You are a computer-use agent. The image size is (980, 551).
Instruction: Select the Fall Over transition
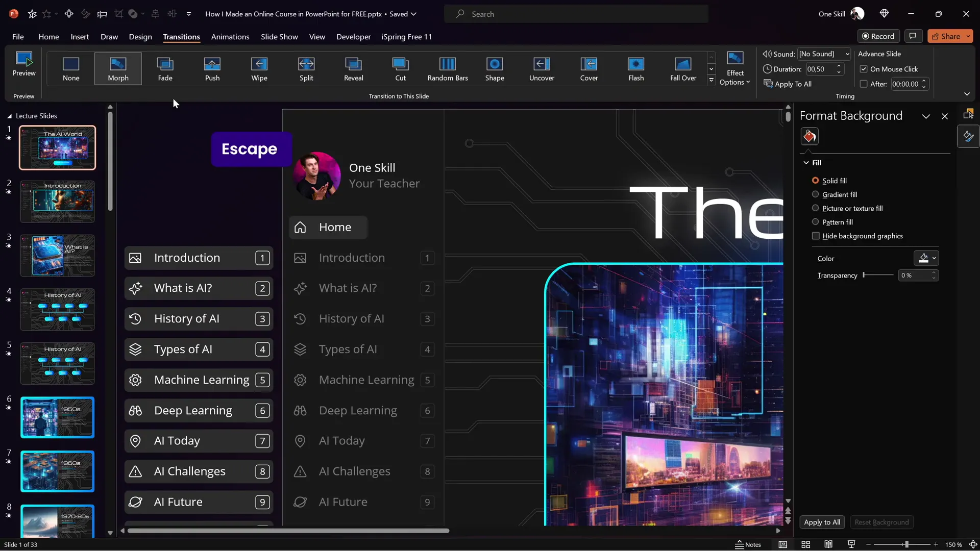pos(683,68)
